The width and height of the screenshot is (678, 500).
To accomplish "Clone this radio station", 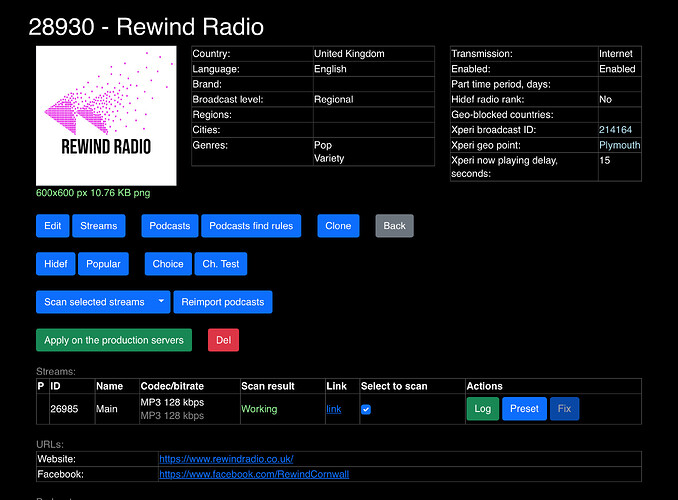I will [338, 226].
